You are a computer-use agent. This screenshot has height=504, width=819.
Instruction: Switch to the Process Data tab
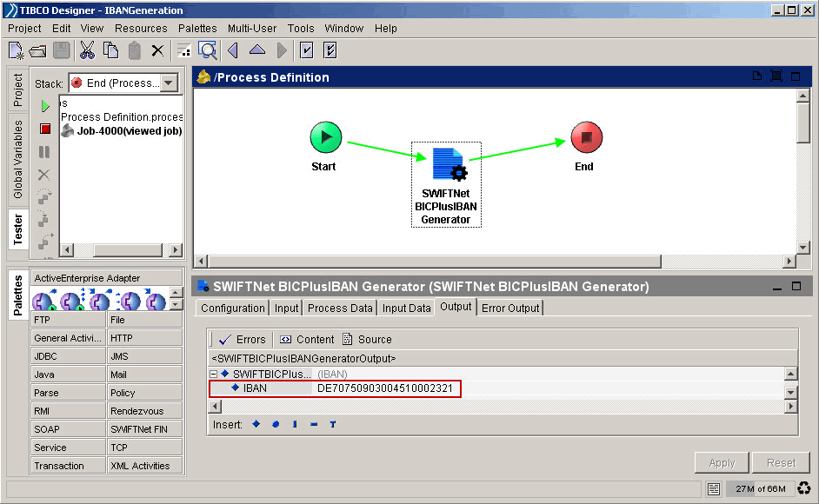tap(340, 308)
